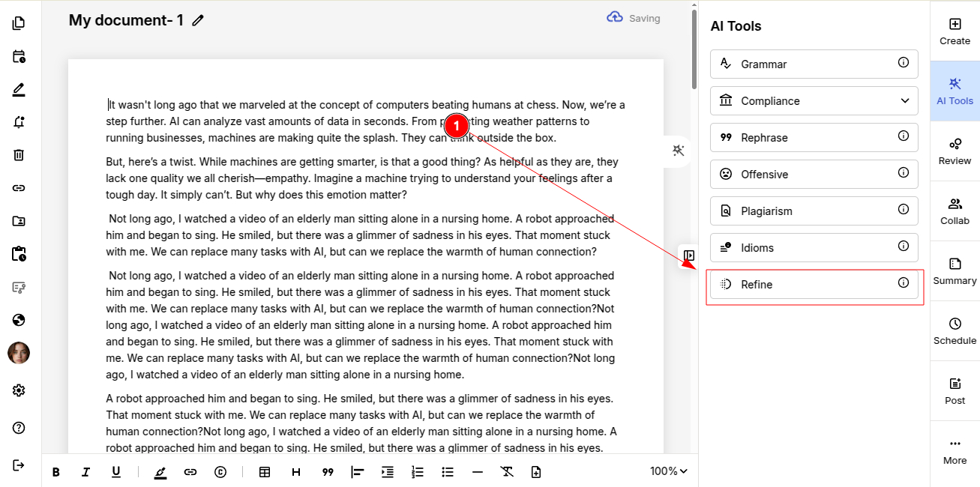The height and width of the screenshot is (487, 980).
Task: Toggle bold formatting in bottom toolbar
Action: point(55,472)
